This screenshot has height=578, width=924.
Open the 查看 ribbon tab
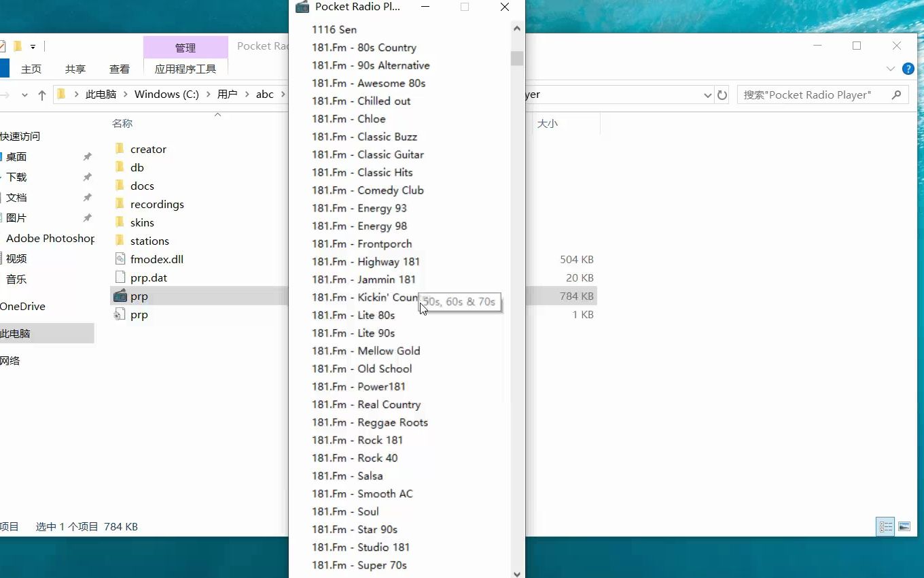coord(120,69)
